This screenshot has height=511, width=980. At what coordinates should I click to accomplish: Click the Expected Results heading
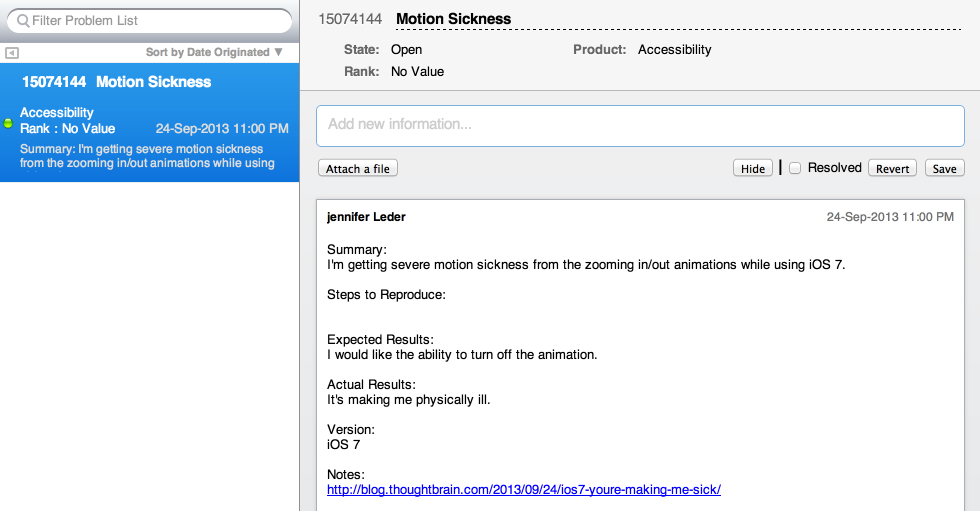[380, 339]
